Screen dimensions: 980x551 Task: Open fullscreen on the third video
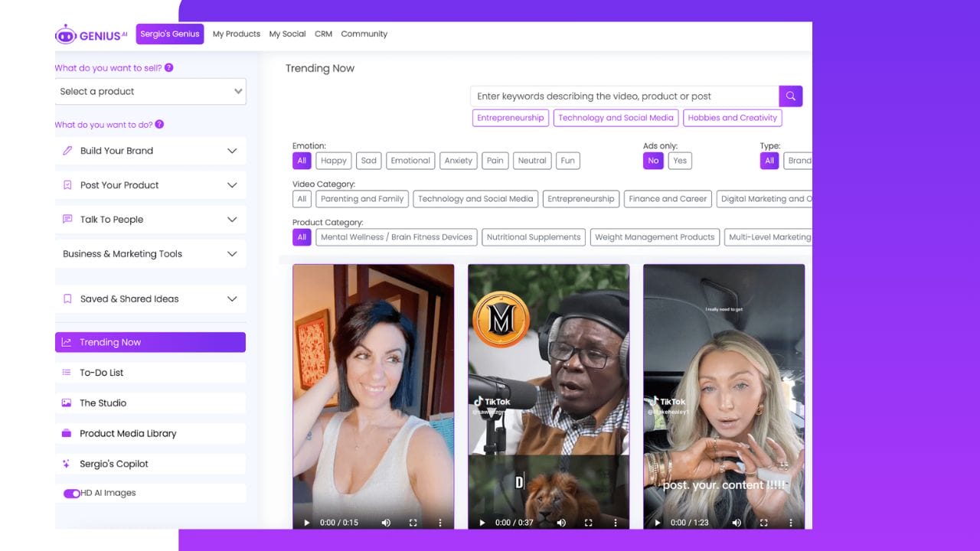(x=763, y=523)
